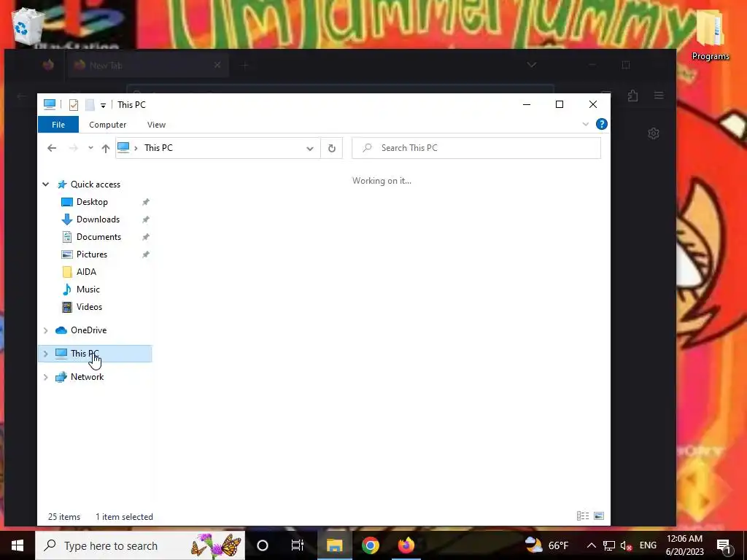This screenshot has height=560, width=747.
Task: Go up one folder level
Action: pyautogui.click(x=106, y=148)
